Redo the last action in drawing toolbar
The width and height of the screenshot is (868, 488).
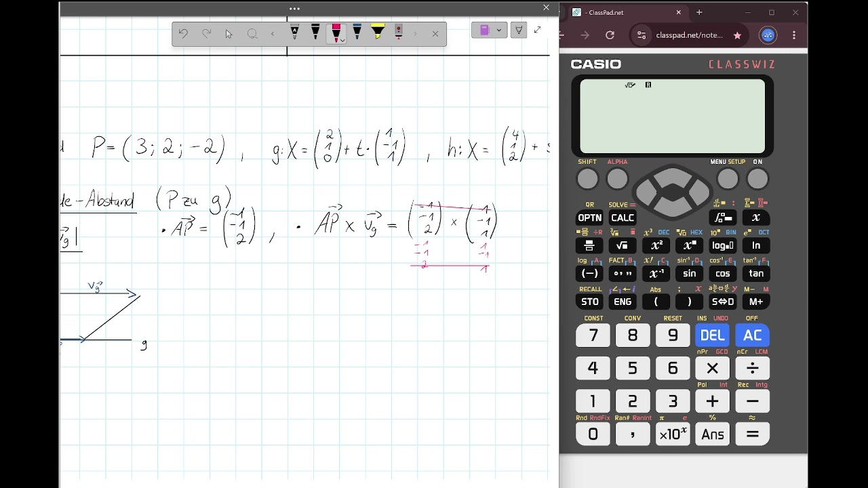tap(206, 33)
